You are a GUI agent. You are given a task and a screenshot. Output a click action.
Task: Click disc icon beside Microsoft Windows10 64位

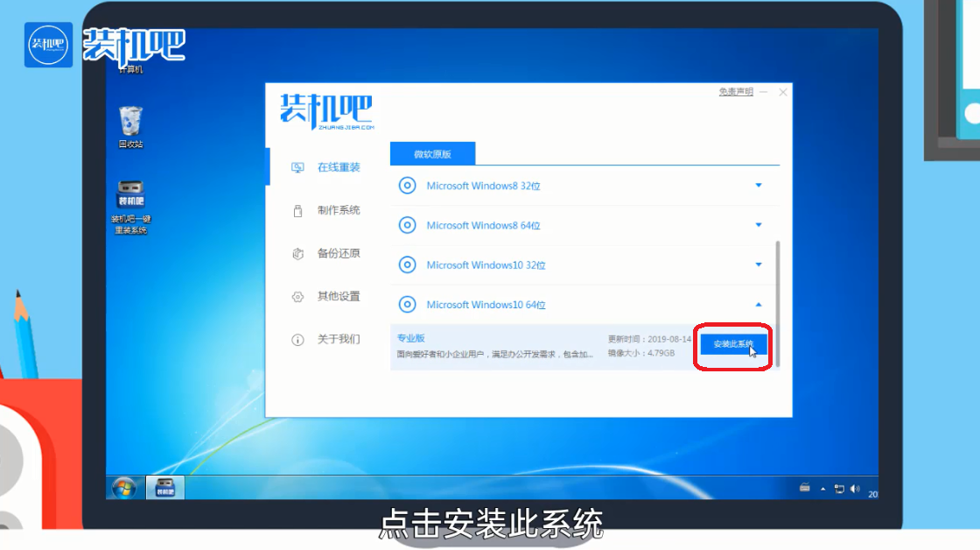point(407,304)
